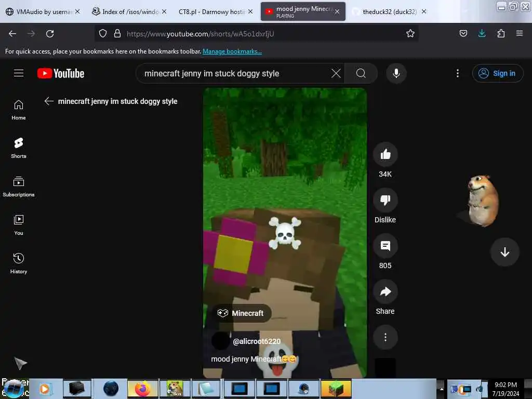Open the Firefox application menu

[x=520, y=34]
